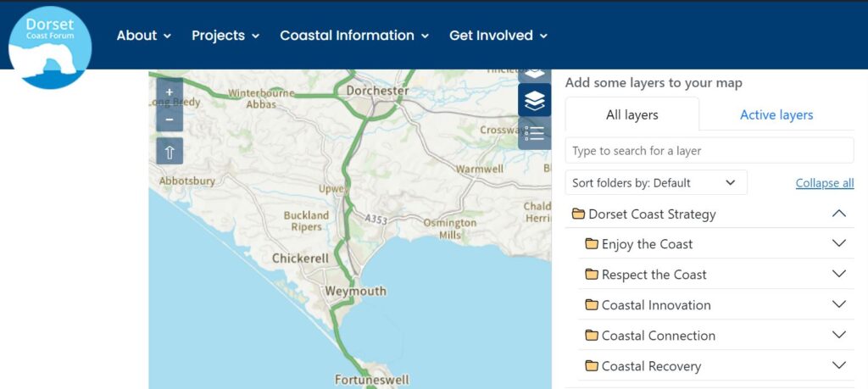The width and height of the screenshot is (868, 389).
Task: Expand the Coastal Connection folder chevron
Action: [x=839, y=335]
